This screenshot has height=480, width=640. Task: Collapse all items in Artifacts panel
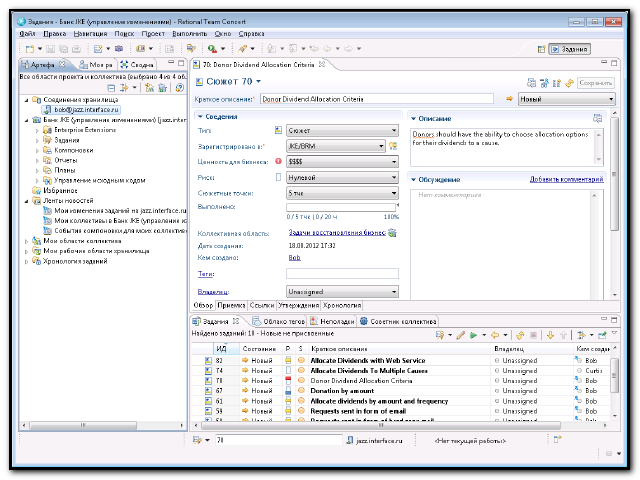(x=111, y=88)
